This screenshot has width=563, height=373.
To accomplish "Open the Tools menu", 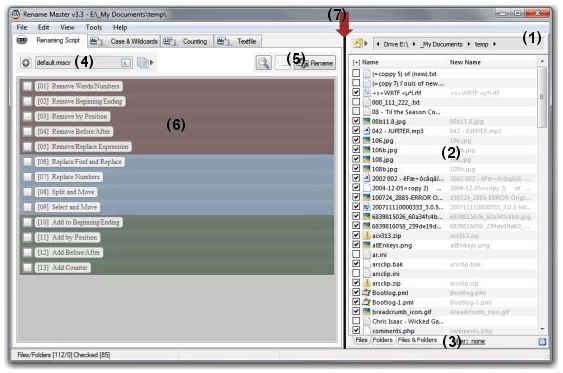I will click(x=94, y=27).
